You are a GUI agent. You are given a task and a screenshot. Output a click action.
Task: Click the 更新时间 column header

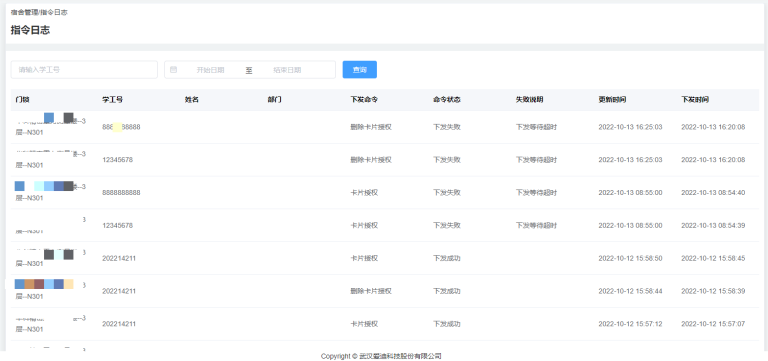[612, 99]
